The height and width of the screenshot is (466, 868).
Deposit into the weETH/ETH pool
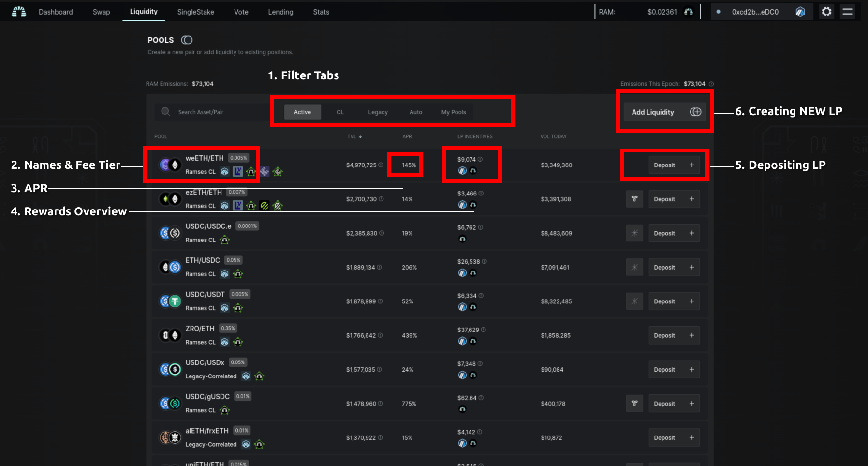[674, 165]
